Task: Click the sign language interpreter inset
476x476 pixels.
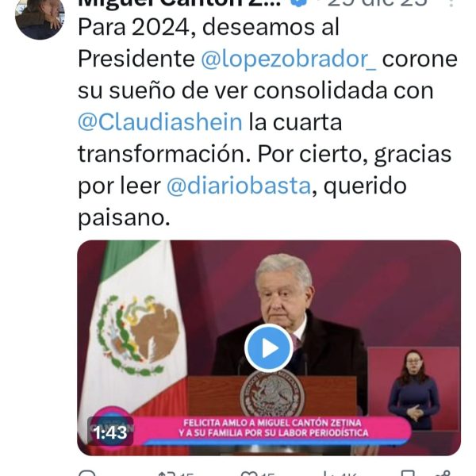Action: 413,390
